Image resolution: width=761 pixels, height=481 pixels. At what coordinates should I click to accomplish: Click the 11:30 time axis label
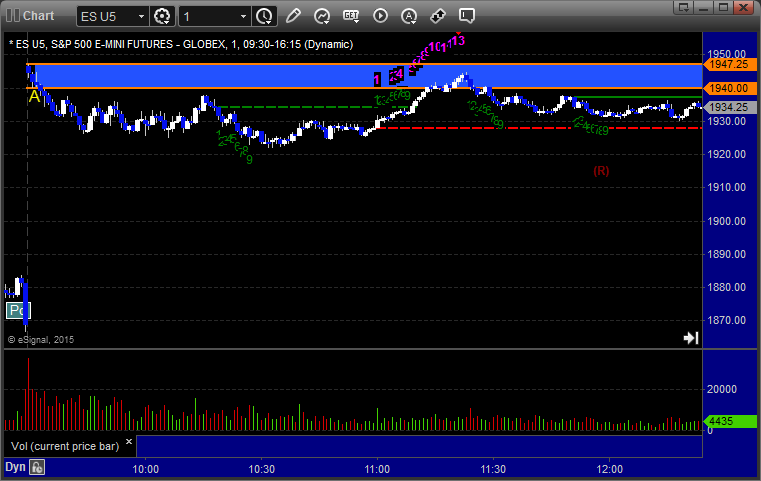point(493,469)
